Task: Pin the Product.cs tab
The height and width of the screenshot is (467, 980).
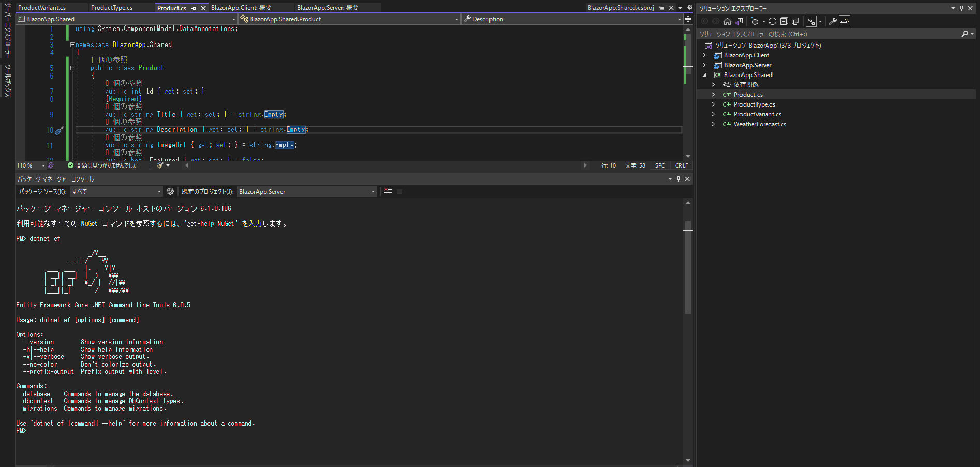Action: click(194, 8)
